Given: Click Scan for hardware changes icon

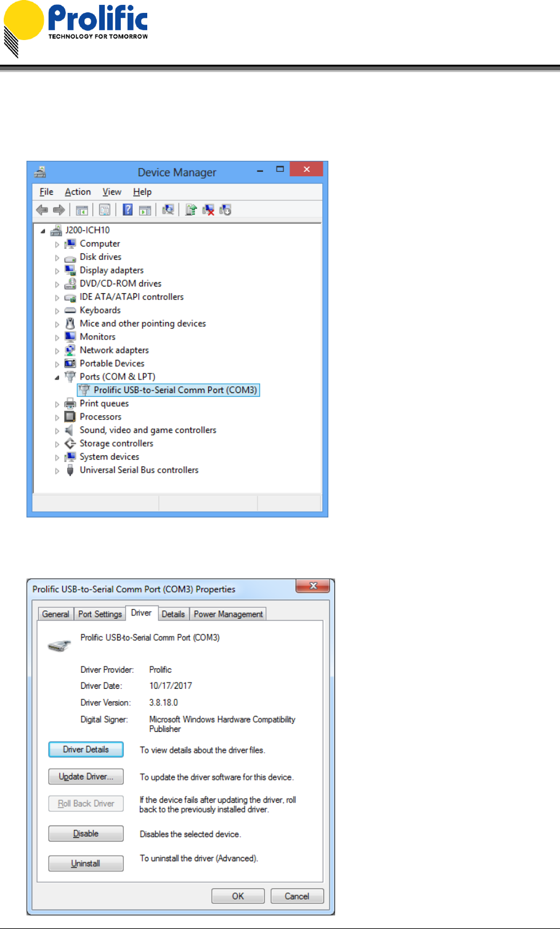Looking at the screenshot, I should coord(168,210).
